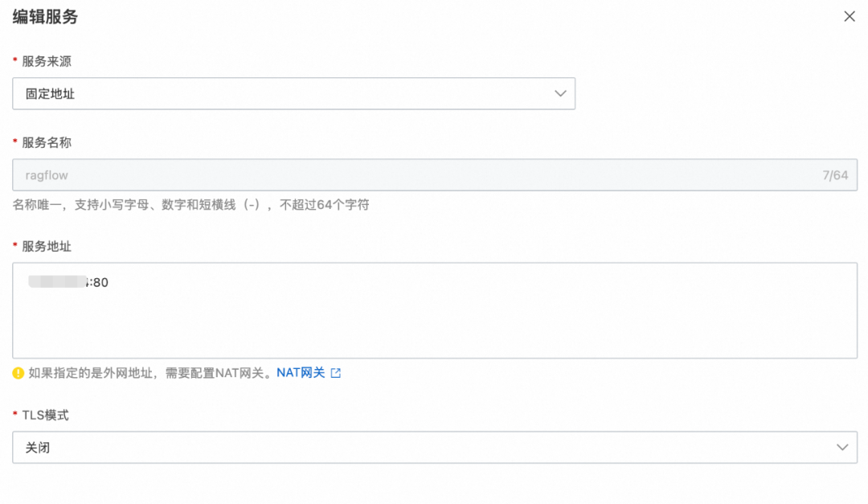Click the close X of 编辑服务 dialog
This screenshot has height=504, width=868.
coord(850,16)
